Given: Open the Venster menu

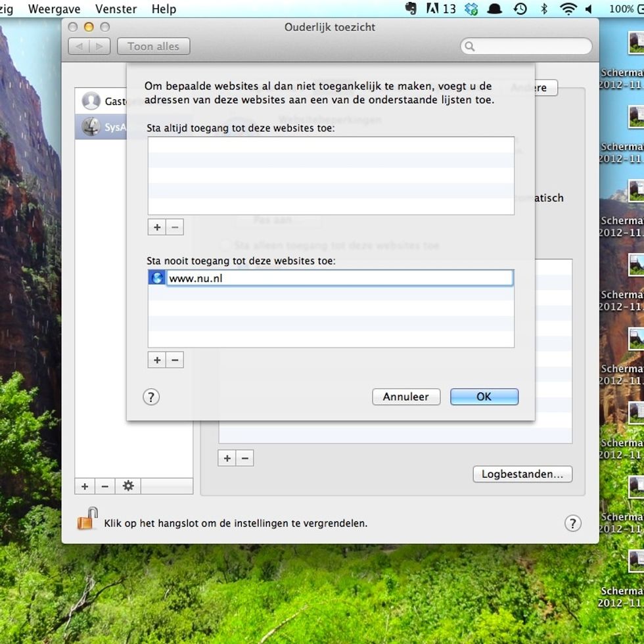Looking at the screenshot, I should [116, 9].
